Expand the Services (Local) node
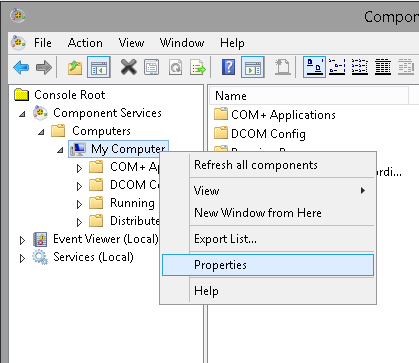The width and height of the screenshot is (419, 363). (22, 258)
